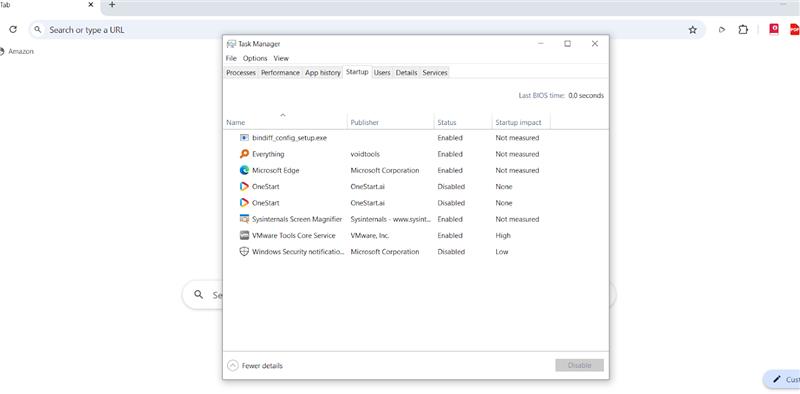The image size is (800, 394).
Task: Open the browser extensions puzzle icon
Action: point(743,30)
